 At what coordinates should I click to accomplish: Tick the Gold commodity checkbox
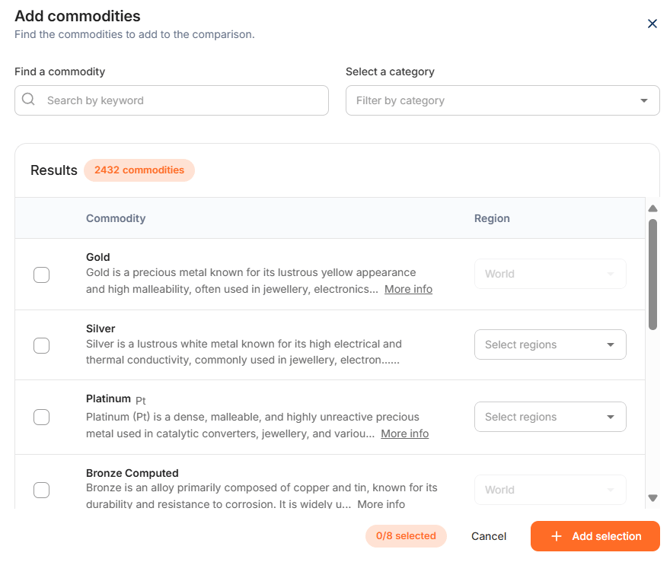(x=42, y=275)
